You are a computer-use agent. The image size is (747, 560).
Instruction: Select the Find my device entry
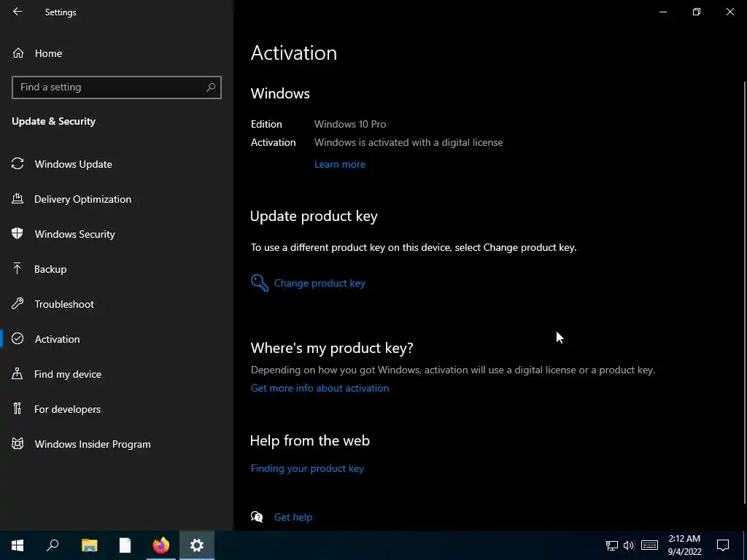117,374
